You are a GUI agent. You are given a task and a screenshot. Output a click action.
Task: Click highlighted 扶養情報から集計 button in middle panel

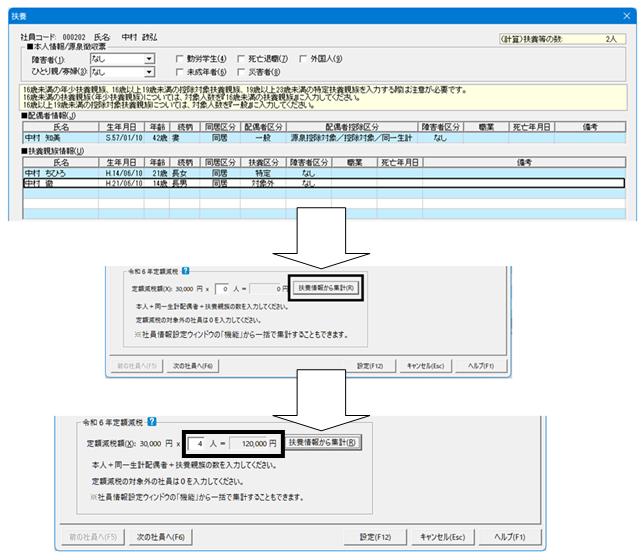pos(326,288)
